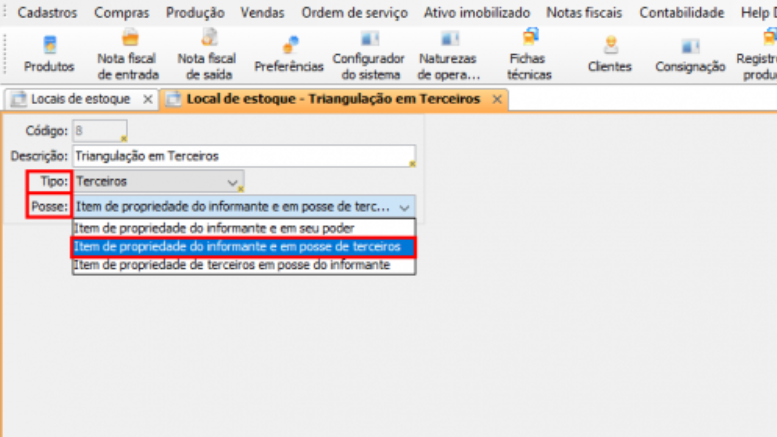Open the Clientes toolbar icon
Screen dimensions: 777x437
[609, 53]
